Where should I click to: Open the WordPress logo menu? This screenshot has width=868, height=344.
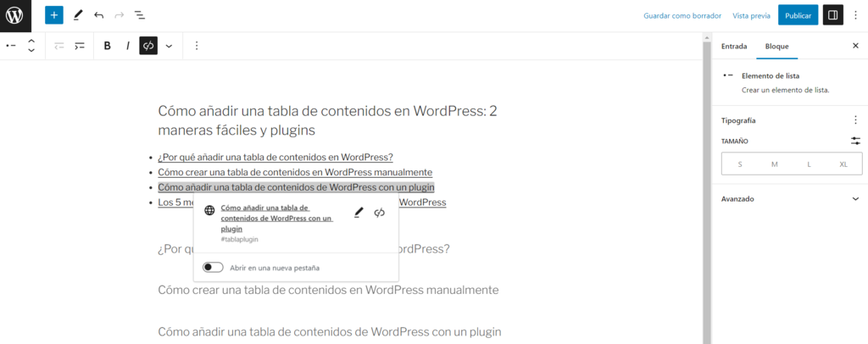click(15, 15)
